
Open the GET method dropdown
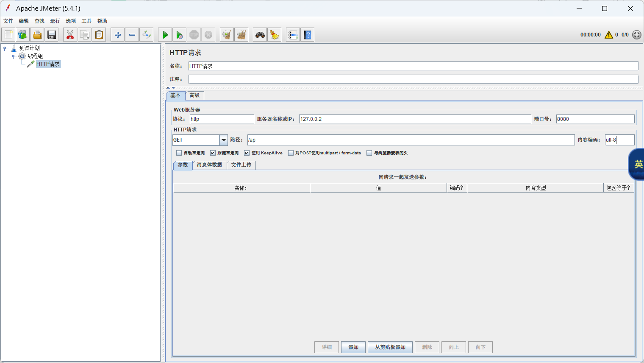tap(223, 140)
